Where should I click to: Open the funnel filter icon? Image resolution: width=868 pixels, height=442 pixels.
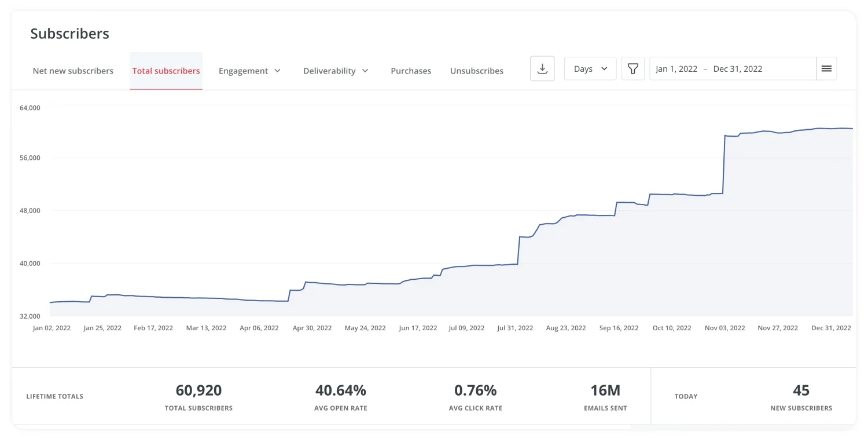pos(632,69)
